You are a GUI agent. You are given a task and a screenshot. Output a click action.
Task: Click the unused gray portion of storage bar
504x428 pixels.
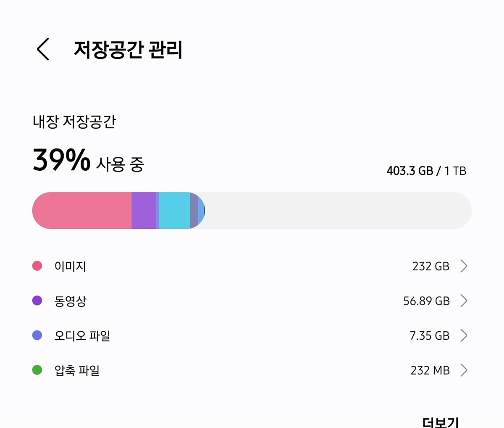coord(336,211)
